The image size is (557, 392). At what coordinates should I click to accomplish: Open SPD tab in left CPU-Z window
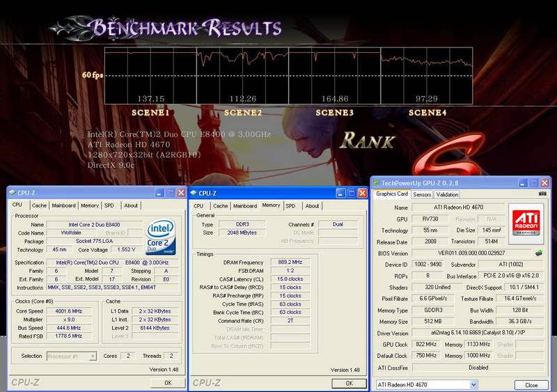click(x=109, y=205)
